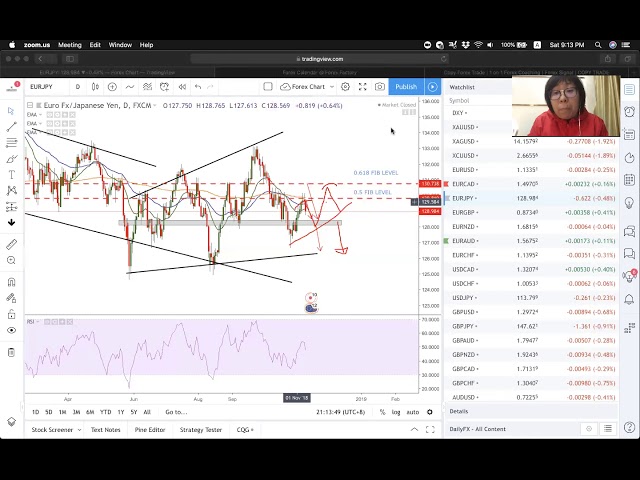Click the blue Publish button
This screenshot has height=480, width=640.
point(405,87)
